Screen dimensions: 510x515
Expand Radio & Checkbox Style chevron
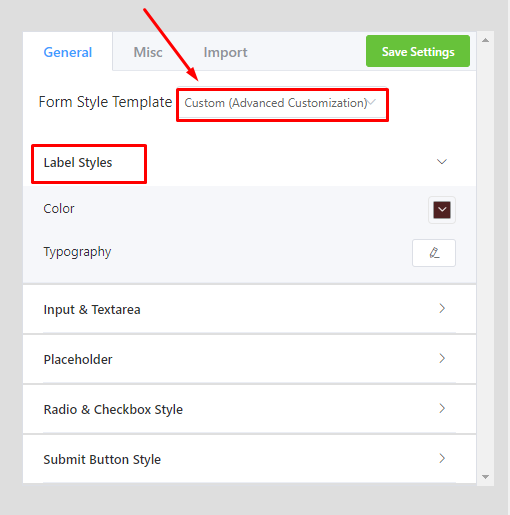tap(442, 409)
